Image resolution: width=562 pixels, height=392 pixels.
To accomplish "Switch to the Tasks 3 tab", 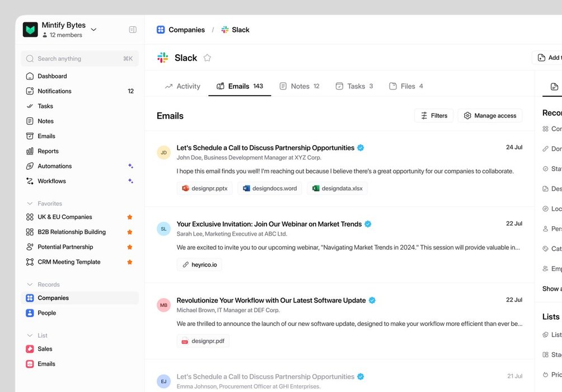I will pos(354,86).
